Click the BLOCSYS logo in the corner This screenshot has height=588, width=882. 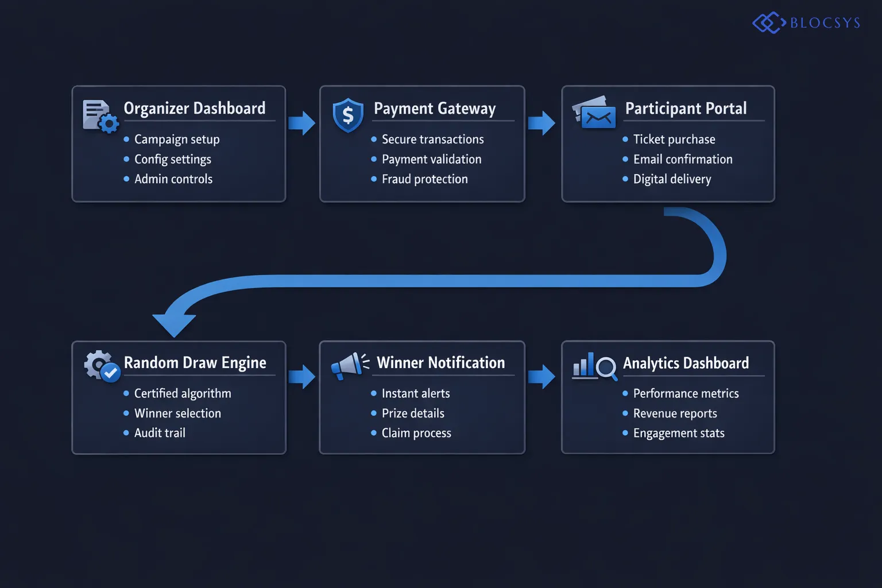(x=806, y=22)
